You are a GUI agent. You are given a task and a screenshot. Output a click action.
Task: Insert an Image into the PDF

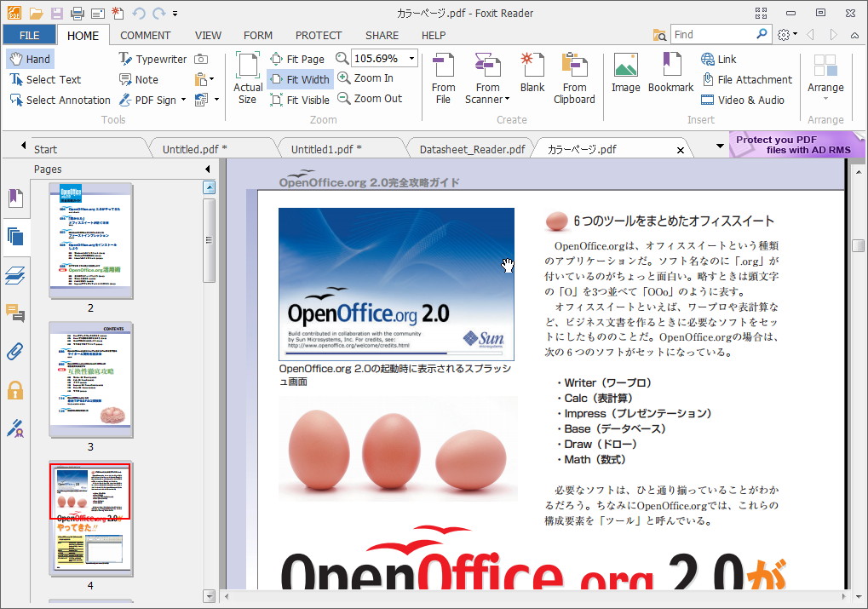[625, 77]
